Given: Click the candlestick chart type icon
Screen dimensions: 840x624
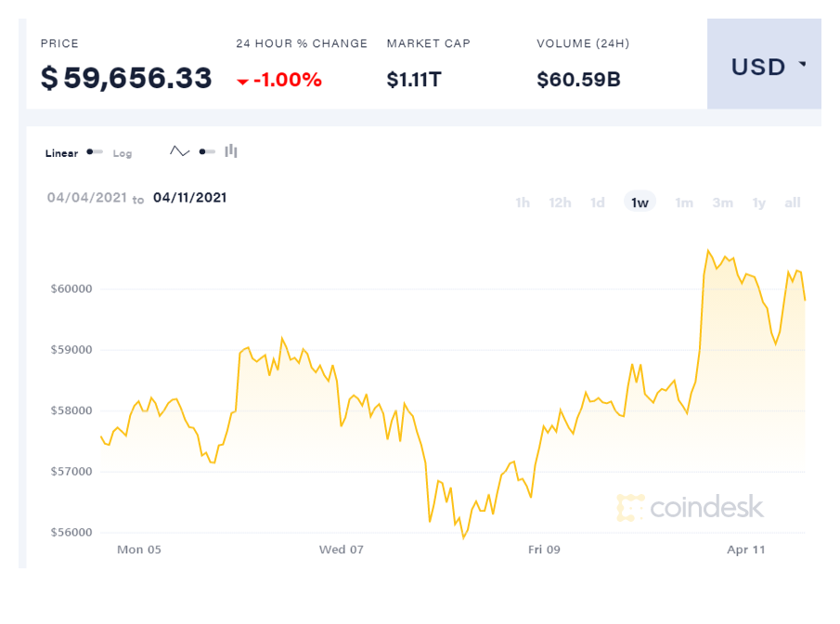Looking at the screenshot, I should 231,151.
